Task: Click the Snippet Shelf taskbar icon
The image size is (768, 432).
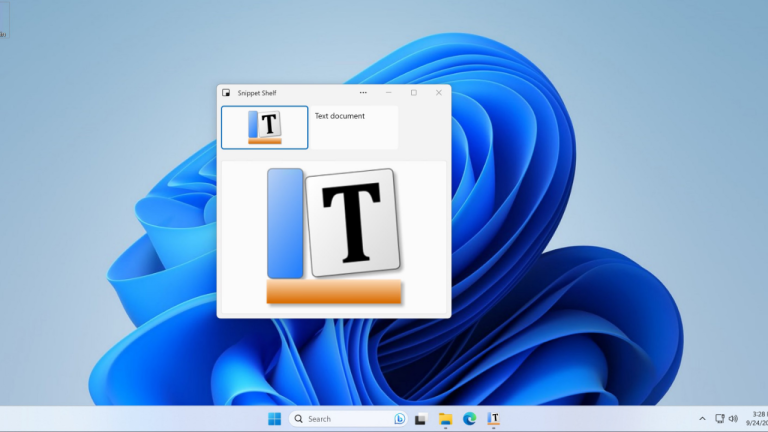Action: coord(494,419)
